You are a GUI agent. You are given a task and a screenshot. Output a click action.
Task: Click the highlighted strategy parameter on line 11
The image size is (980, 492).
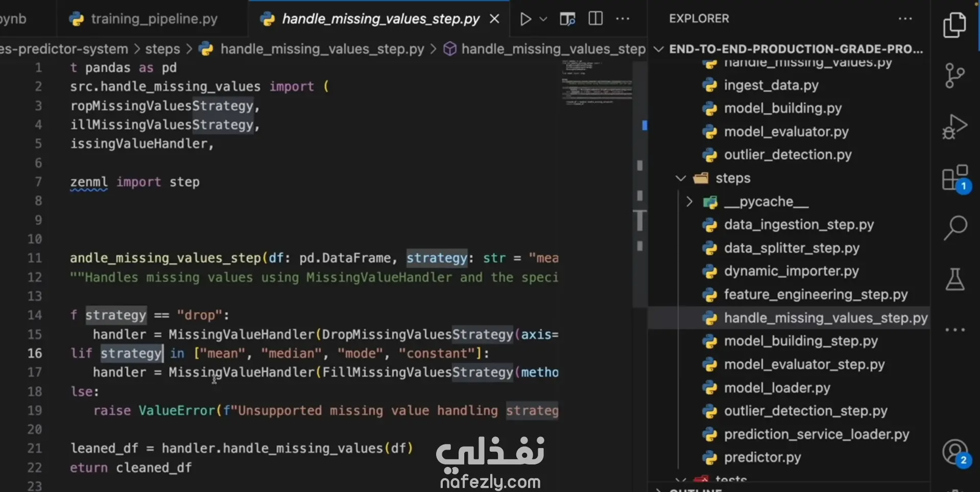pyautogui.click(x=437, y=258)
